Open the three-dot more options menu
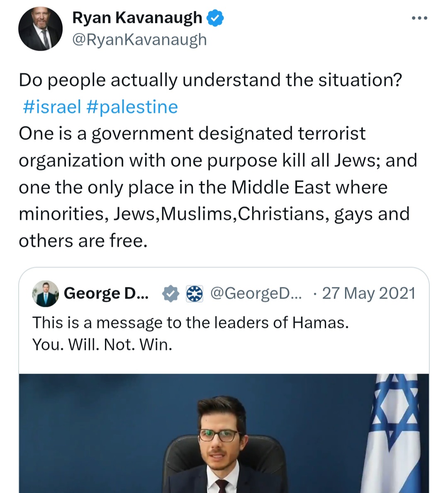Image resolution: width=448 pixels, height=493 pixels. [420, 18]
